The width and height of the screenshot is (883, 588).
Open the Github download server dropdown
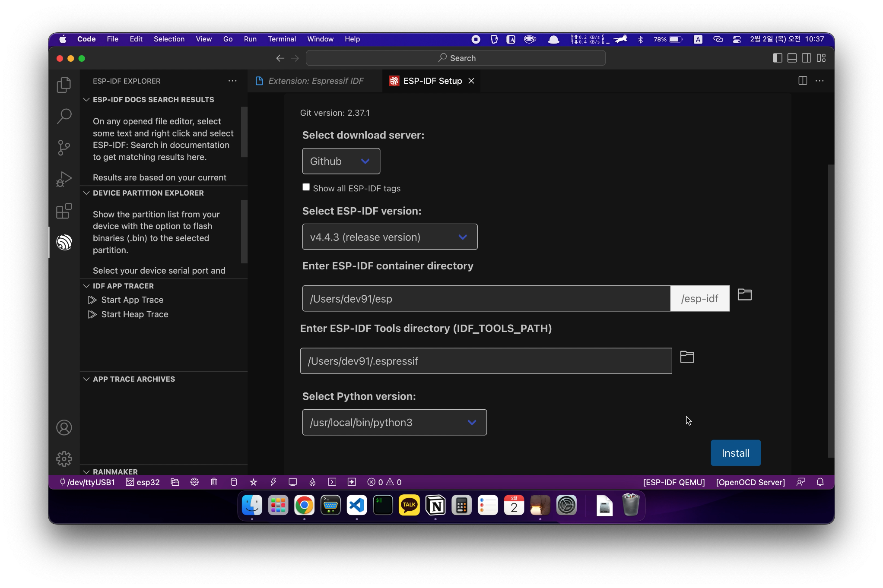point(341,161)
